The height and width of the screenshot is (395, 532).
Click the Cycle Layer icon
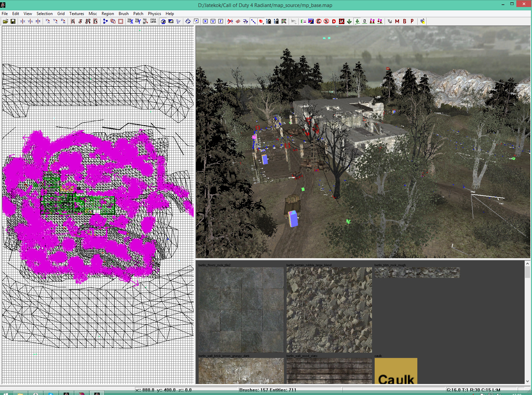pyautogui.click(x=153, y=21)
